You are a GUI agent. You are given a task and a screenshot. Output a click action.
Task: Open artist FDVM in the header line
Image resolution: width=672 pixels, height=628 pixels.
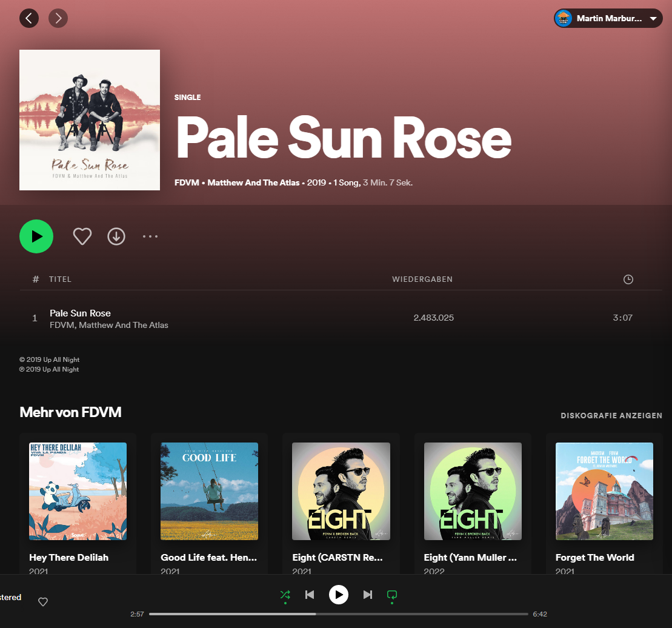187,182
